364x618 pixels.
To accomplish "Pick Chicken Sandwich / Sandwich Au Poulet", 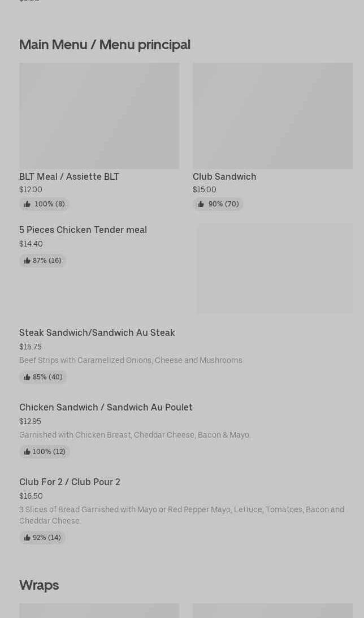I will [x=106, y=408].
